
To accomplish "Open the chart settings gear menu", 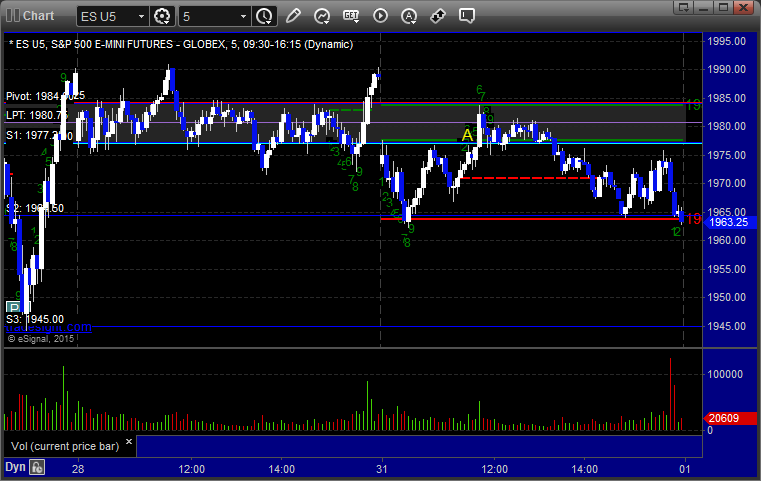I will [162, 16].
